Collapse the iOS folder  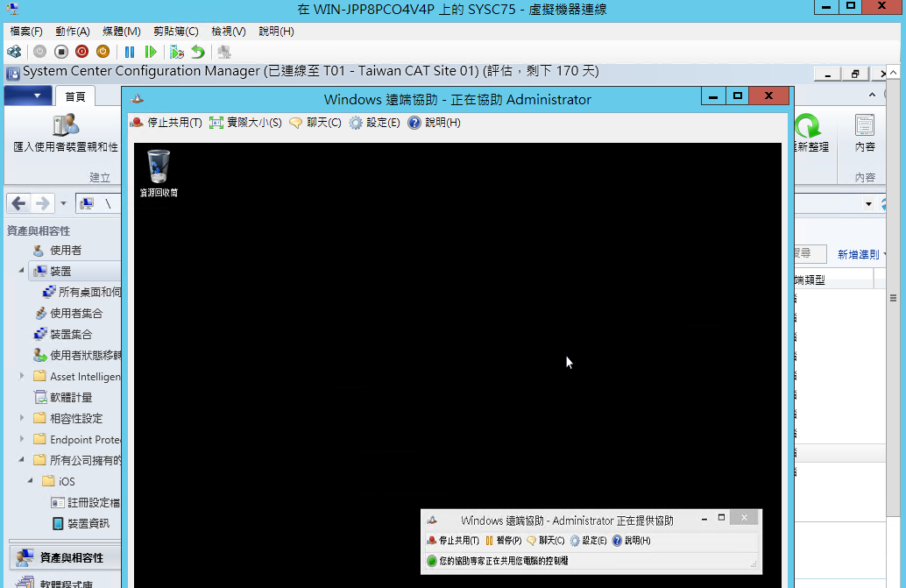point(30,480)
